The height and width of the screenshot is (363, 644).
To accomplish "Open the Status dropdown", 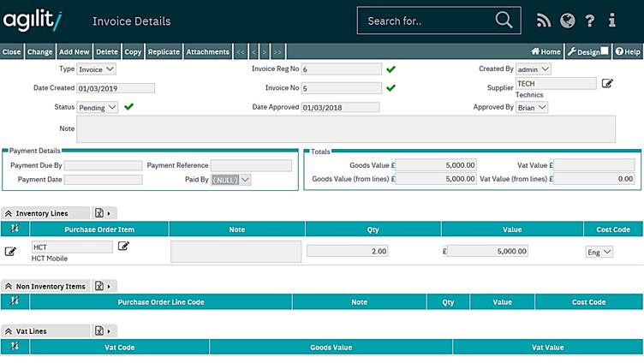I will pos(98,108).
